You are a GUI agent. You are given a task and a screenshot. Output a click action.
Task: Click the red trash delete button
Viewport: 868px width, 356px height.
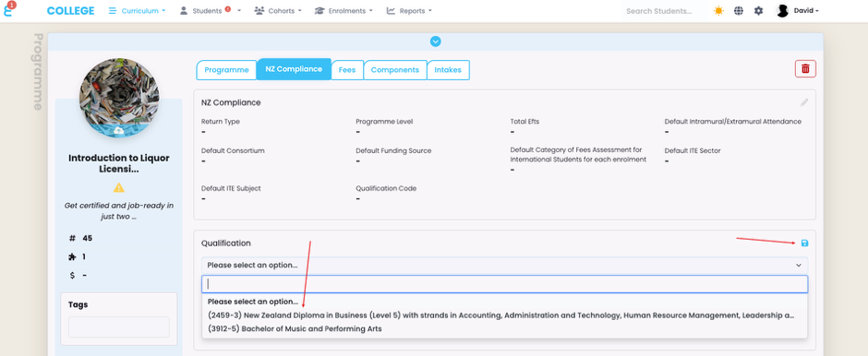(x=805, y=68)
